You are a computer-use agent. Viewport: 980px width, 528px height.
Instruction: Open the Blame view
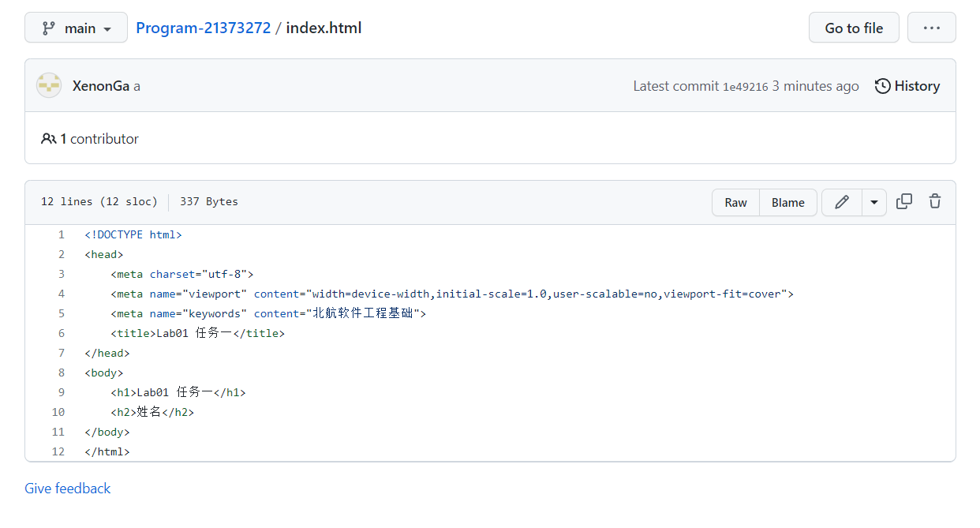click(x=788, y=203)
